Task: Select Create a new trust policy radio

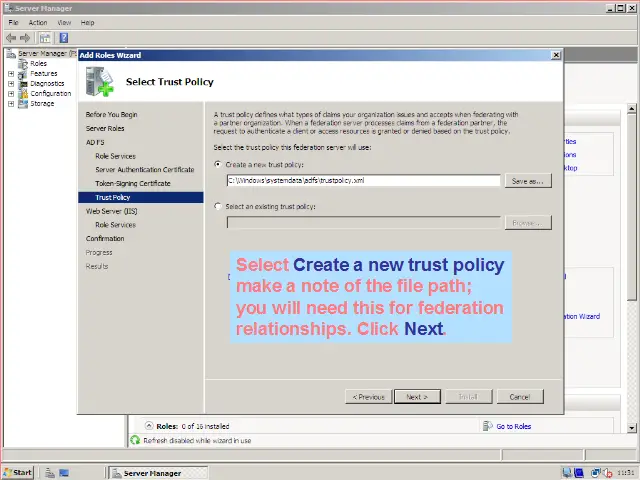Action: [x=218, y=164]
